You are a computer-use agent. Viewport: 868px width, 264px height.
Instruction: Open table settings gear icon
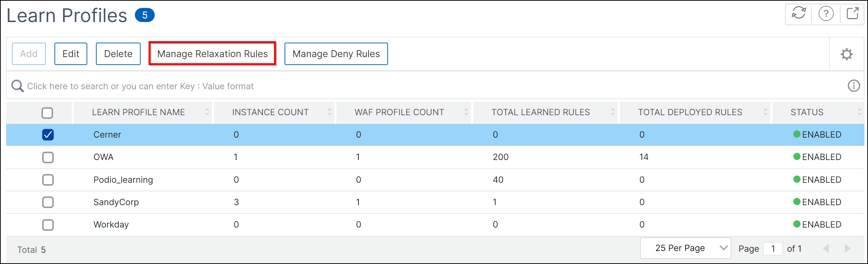846,54
